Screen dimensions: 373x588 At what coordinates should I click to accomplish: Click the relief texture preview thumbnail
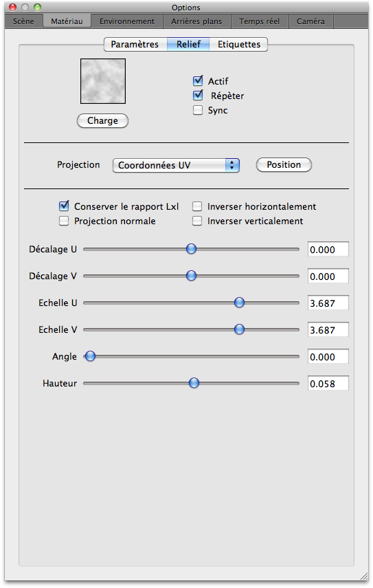103,81
